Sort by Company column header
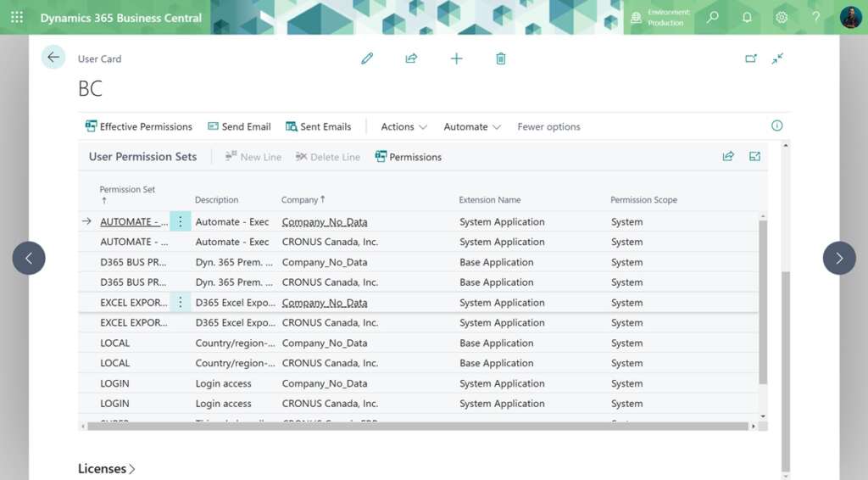The width and height of the screenshot is (868, 480). coord(303,199)
